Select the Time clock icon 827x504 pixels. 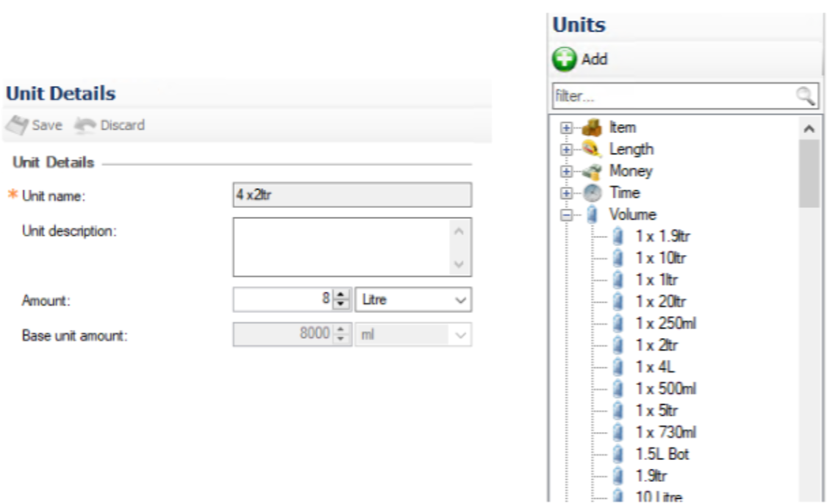[x=591, y=193]
